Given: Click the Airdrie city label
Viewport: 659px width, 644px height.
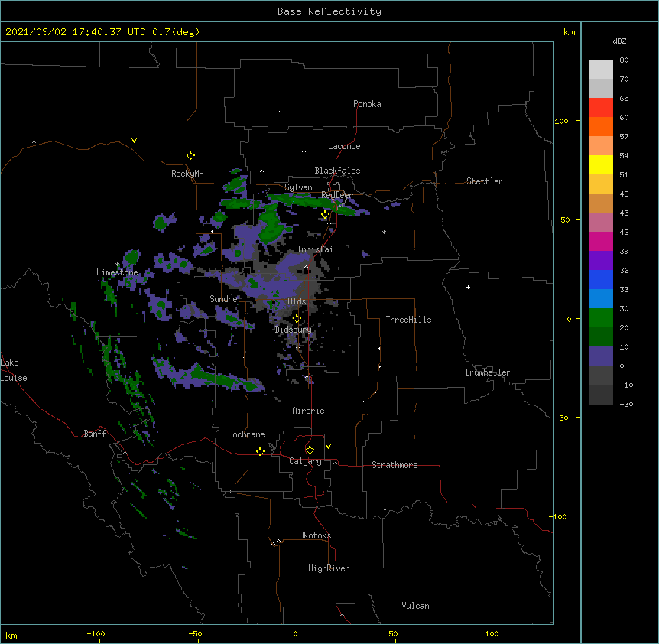Looking at the screenshot, I should 309,411.
